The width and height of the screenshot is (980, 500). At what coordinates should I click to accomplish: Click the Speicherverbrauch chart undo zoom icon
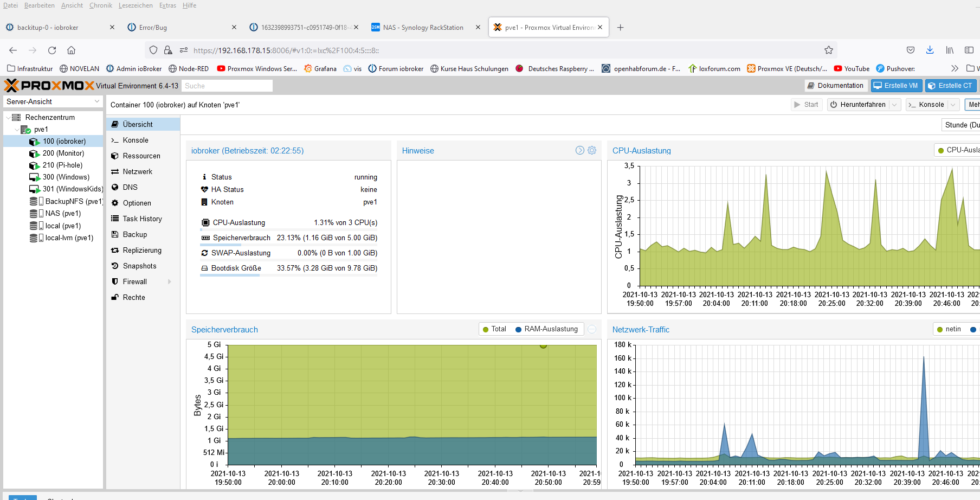[592, 329]
